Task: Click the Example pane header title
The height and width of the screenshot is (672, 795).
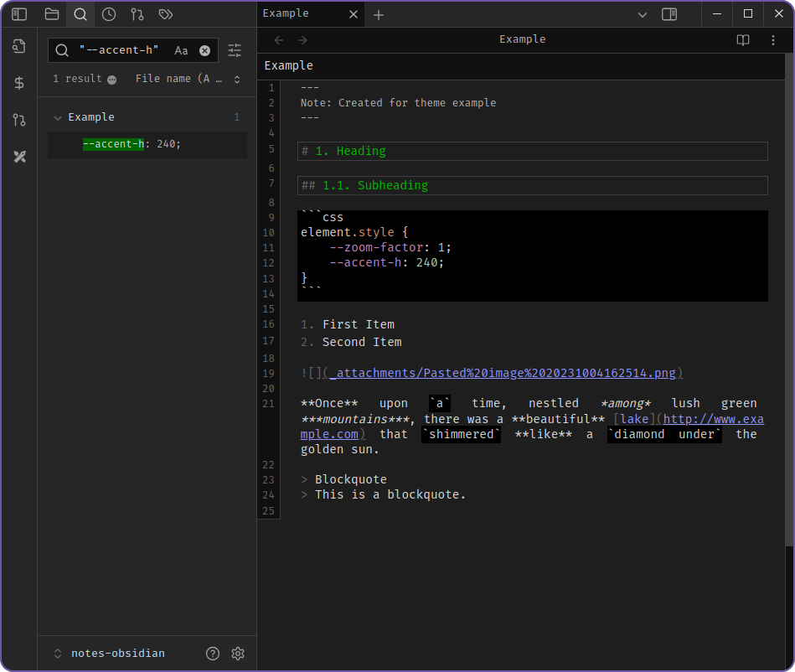Action: tap(522, 39)
